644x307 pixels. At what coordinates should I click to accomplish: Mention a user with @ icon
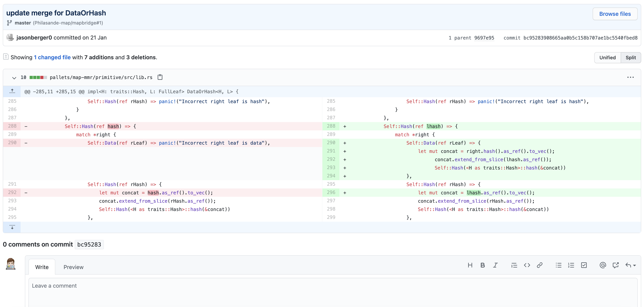tap(603, 265)
